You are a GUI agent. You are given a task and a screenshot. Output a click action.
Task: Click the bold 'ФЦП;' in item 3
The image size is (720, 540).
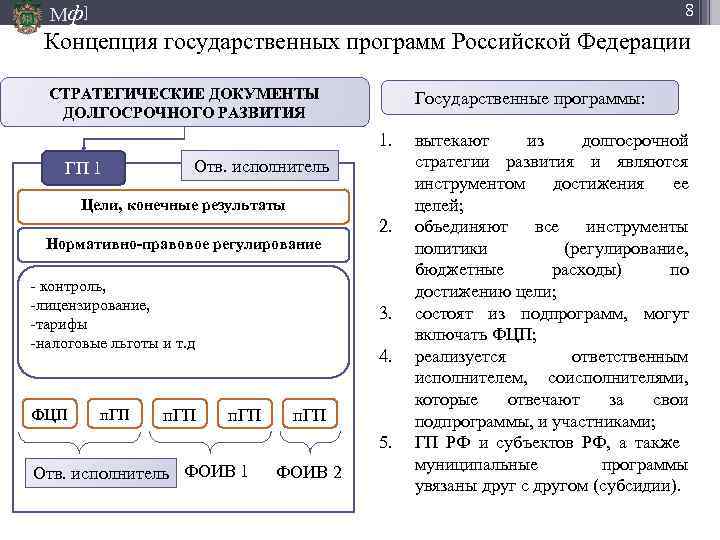514,335
